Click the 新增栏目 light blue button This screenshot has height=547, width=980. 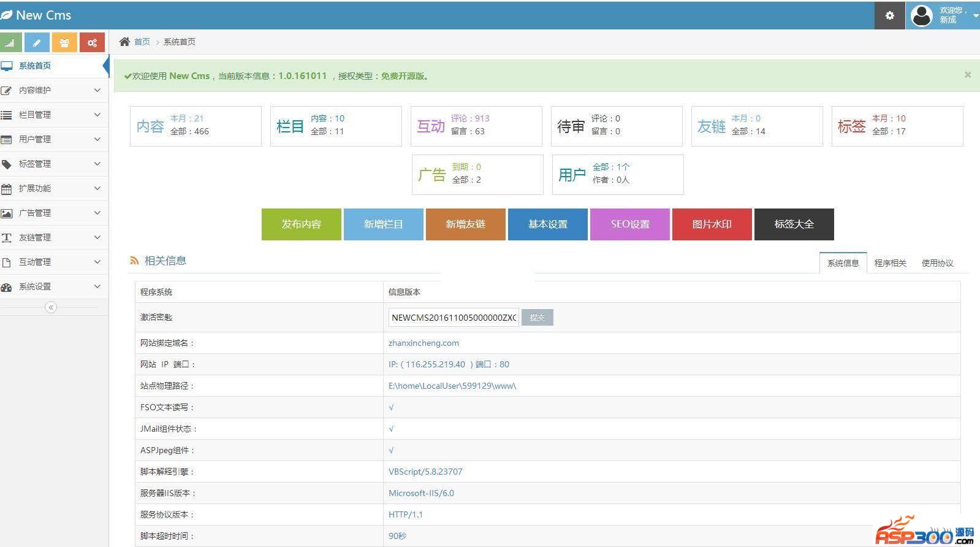(384, 224)
